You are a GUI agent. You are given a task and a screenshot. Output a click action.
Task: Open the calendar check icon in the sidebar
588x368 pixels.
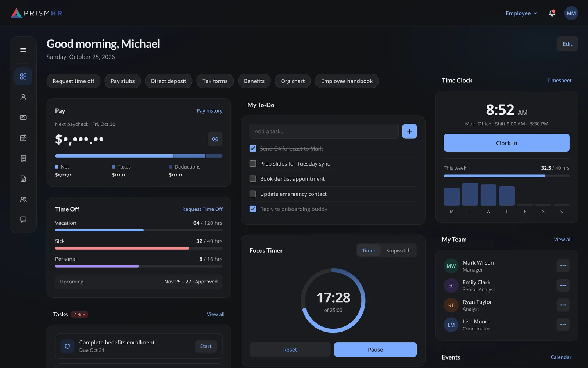[x=23, y=138]
